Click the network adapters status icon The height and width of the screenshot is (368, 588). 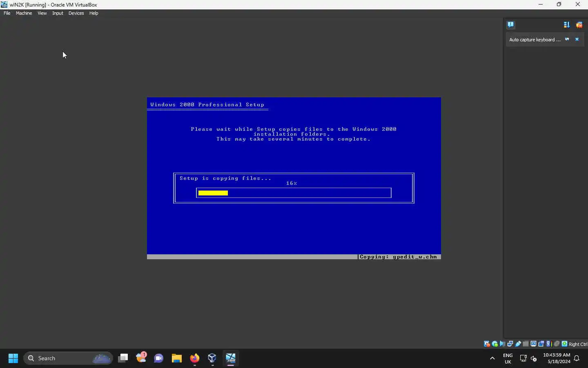point(510,344)
